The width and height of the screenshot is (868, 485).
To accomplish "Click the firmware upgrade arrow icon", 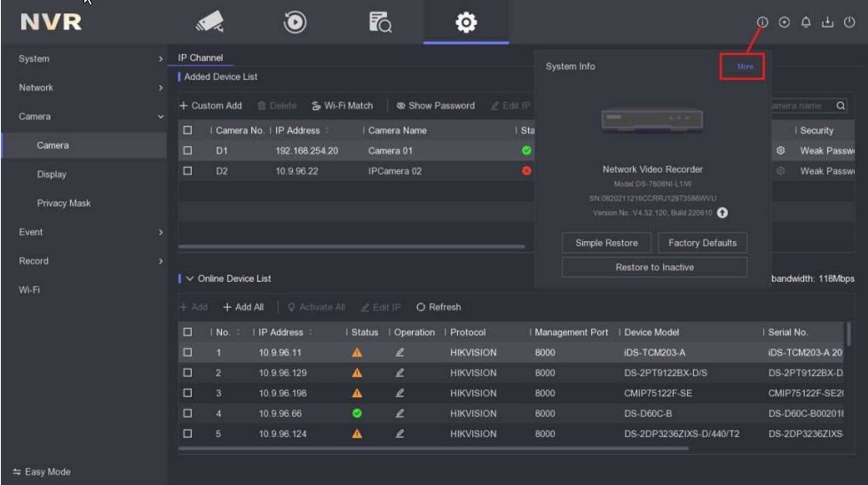I will (x=722, y=213).
